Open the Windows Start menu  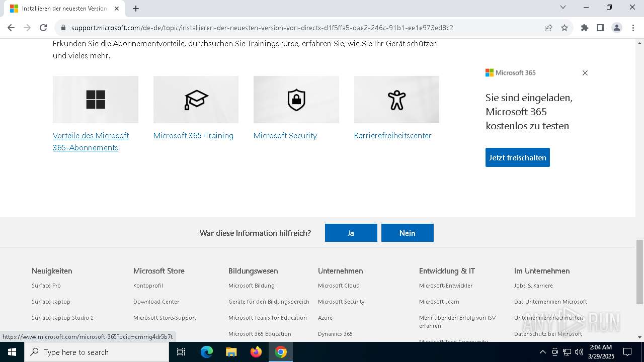(12, 352)
